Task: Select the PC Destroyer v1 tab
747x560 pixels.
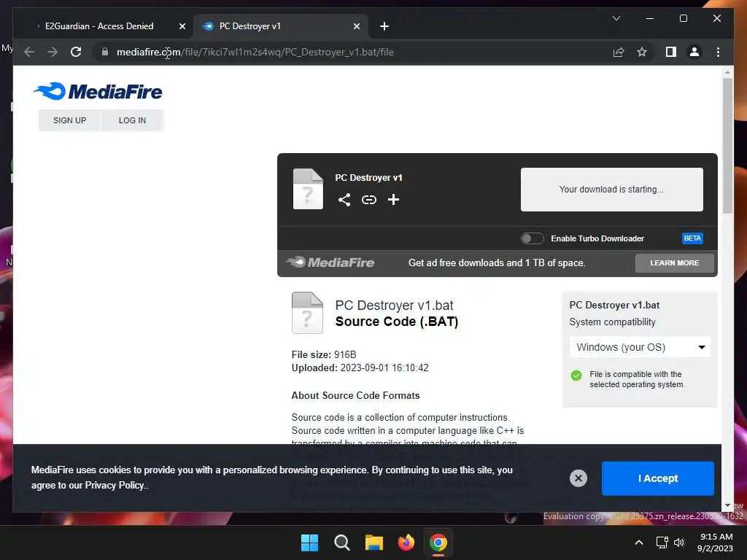Action: pos(281,26)
